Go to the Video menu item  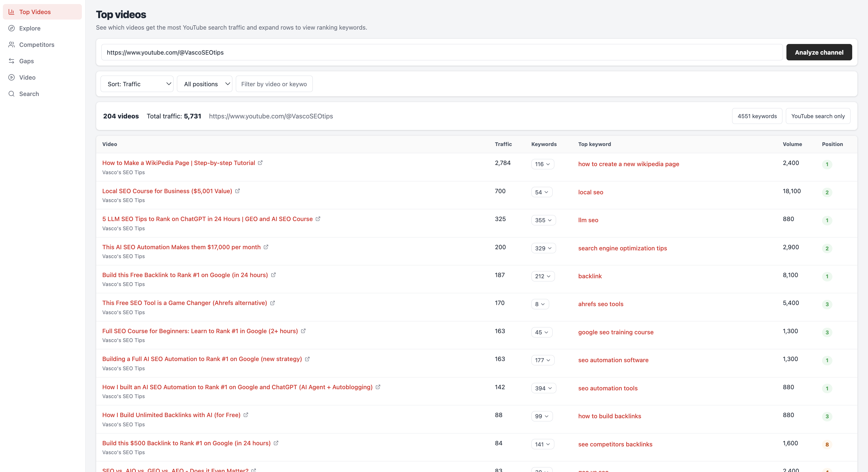click(x=27, y=78)
